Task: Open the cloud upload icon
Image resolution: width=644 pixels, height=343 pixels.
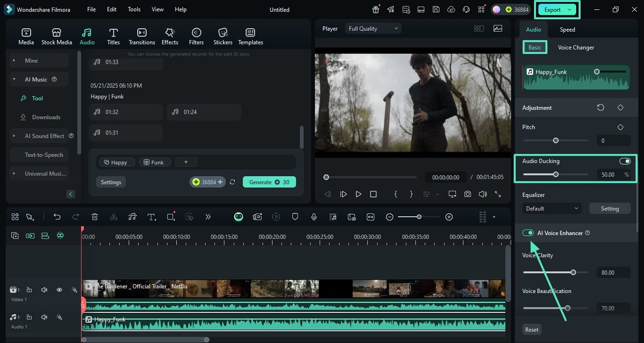Action: click(x=451, y=9)
